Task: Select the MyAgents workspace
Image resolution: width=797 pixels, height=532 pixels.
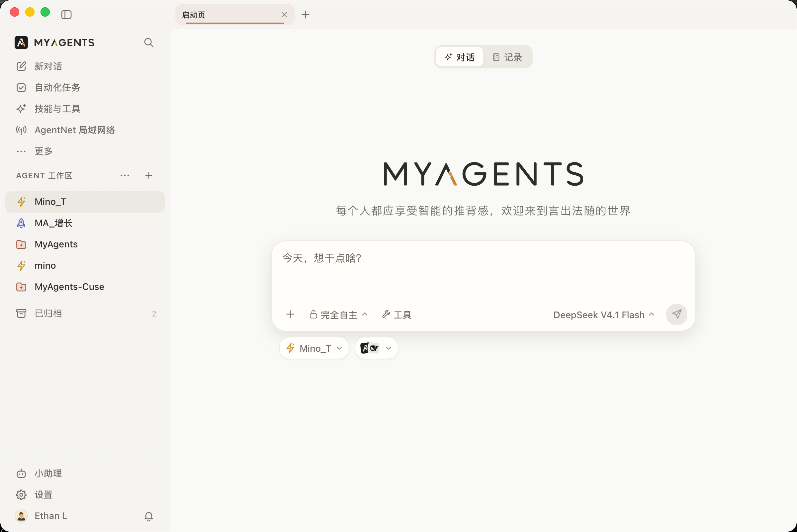Action: (x=85, y=244)
